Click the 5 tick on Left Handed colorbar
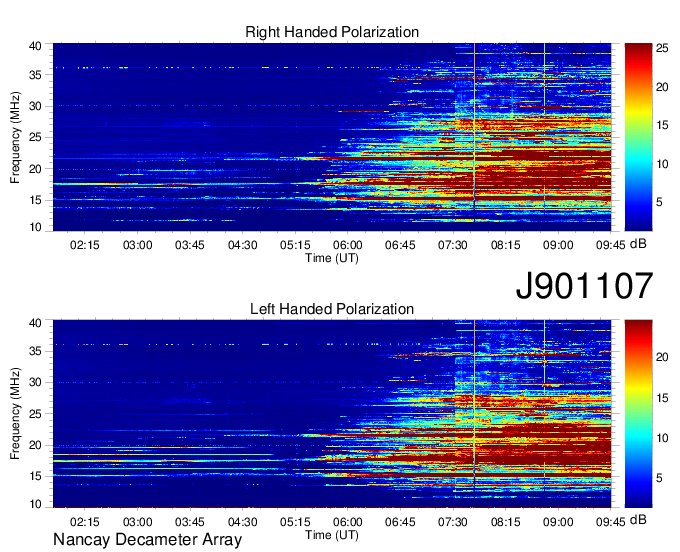The width and height of the screenshot is (680, 552). point(659,478)
